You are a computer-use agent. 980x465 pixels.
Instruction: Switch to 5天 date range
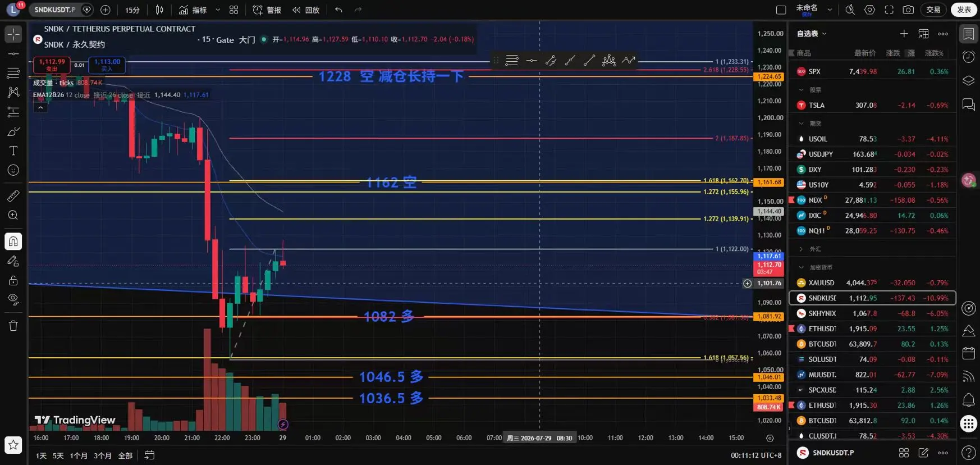click(x=58, y=455)
